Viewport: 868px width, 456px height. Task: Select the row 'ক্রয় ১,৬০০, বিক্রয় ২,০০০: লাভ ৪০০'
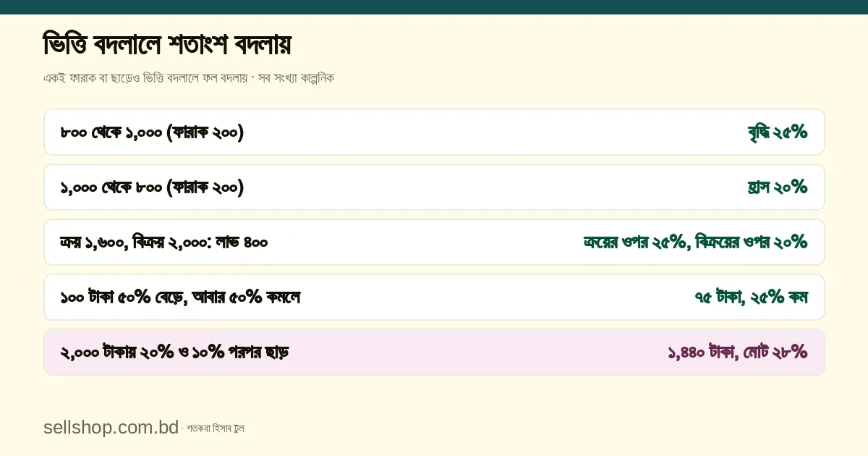pyautogui.click(x=434, y=242)
